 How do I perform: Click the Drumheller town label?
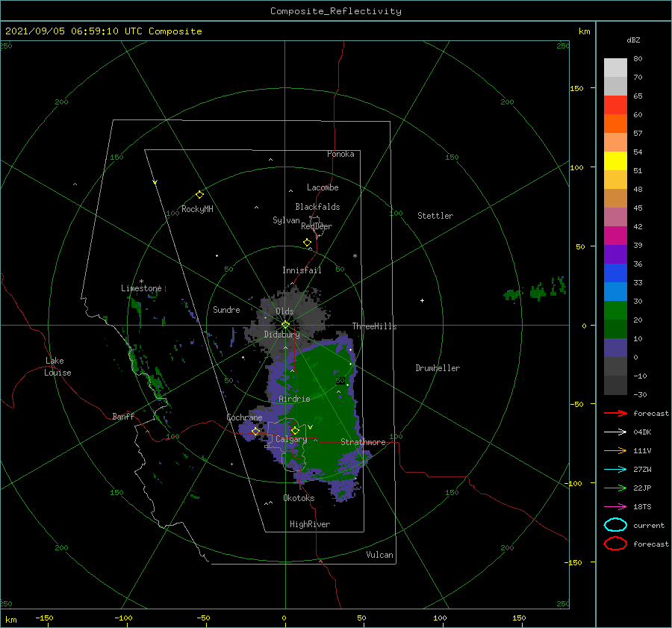click(438, 368)
